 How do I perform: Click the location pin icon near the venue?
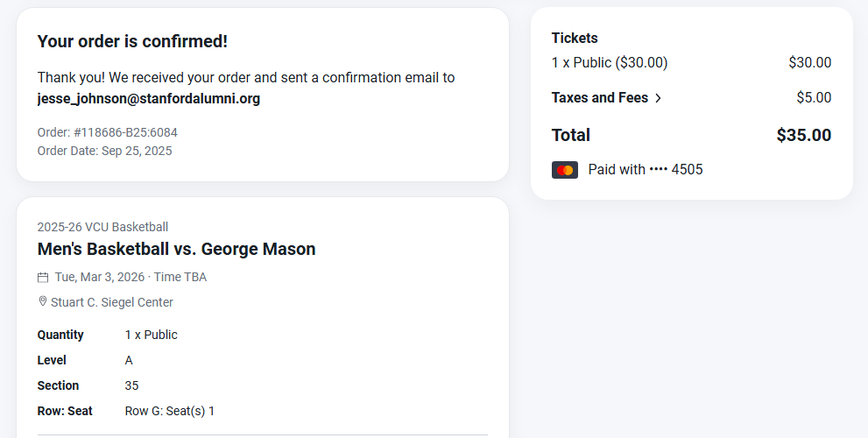[x=43, y=302]
